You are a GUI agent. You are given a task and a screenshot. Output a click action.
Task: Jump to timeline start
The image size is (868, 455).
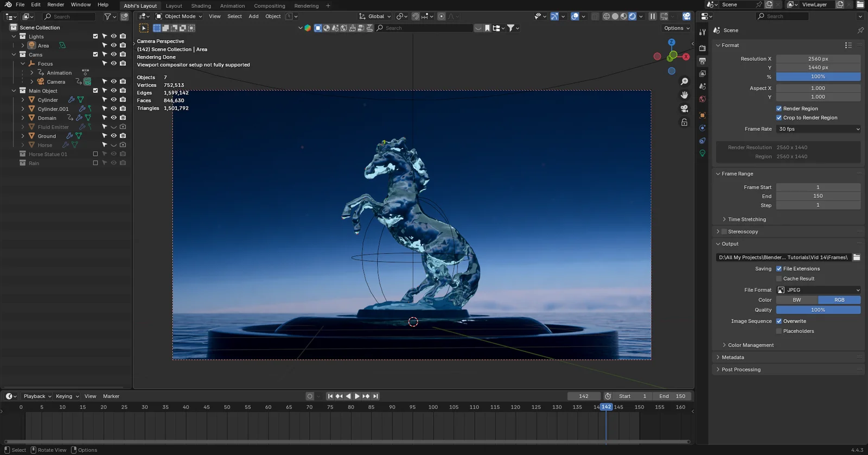pyautogui.click(x=330, y=396)
